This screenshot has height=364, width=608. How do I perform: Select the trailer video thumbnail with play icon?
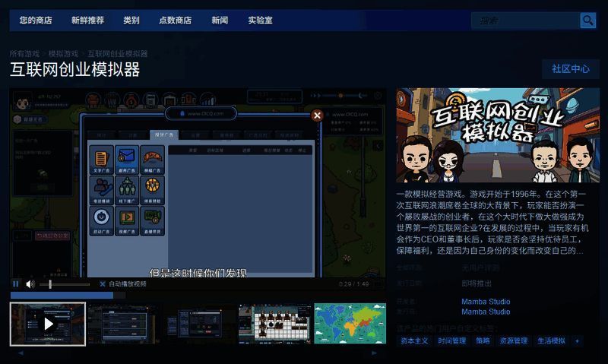click(48, 324)
